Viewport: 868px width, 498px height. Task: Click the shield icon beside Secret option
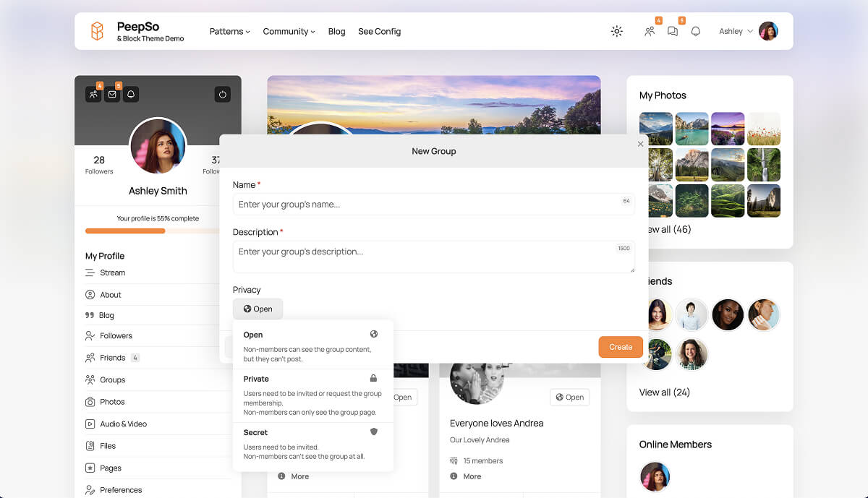click(x=374, y=432)
